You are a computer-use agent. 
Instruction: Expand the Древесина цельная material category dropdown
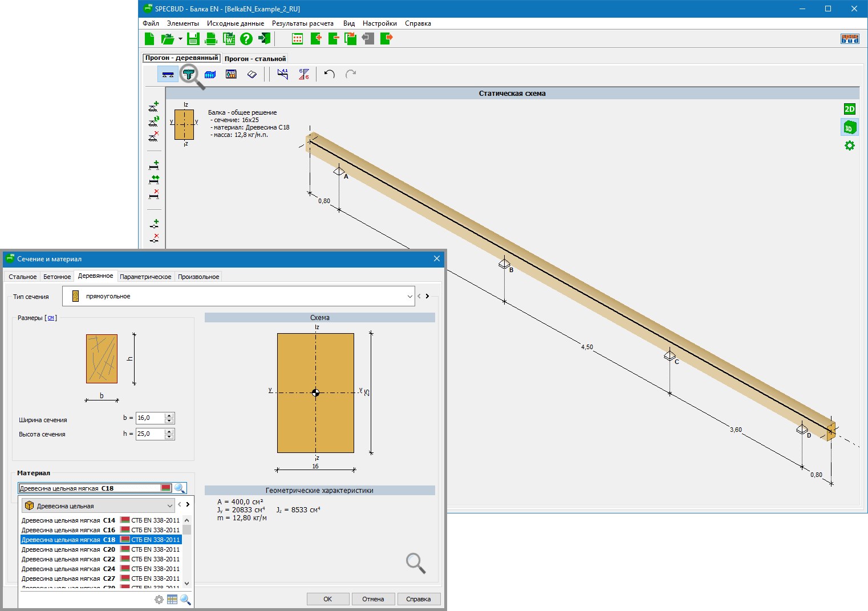[169, 506]
